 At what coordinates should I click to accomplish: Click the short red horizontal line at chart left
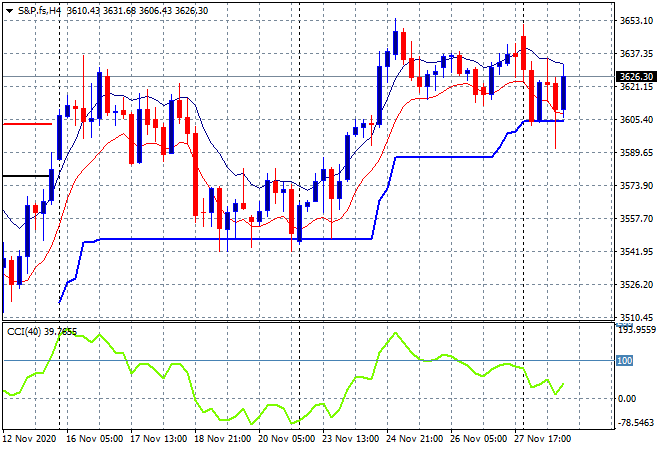27,124
